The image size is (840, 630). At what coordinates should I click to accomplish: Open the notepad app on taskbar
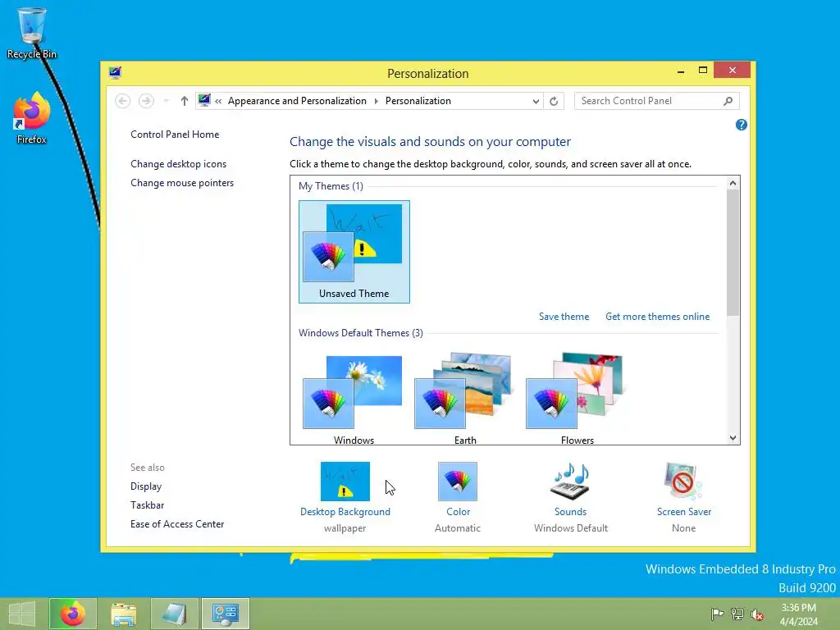pos(175,614)
